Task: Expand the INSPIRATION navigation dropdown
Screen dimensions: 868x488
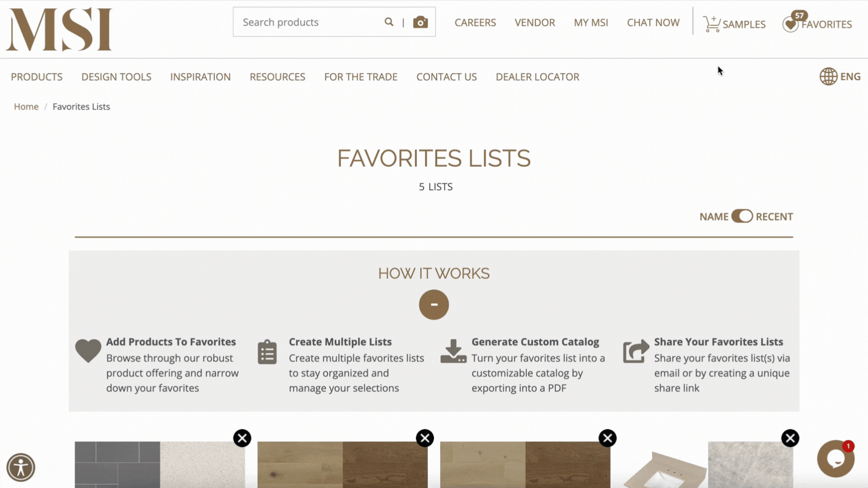Action: (x=200, y=77)
